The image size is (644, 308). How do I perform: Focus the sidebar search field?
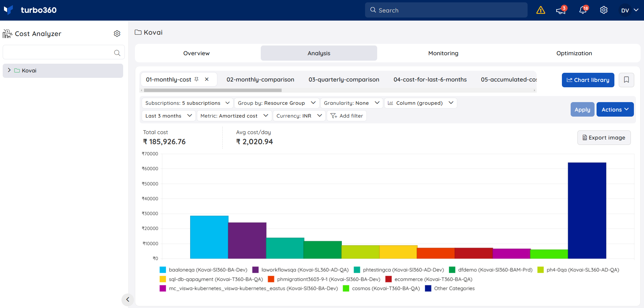tap(64, 52)
